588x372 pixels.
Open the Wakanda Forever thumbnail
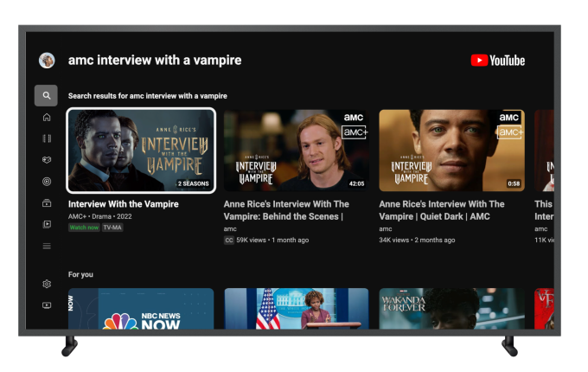tap(451, 309)
